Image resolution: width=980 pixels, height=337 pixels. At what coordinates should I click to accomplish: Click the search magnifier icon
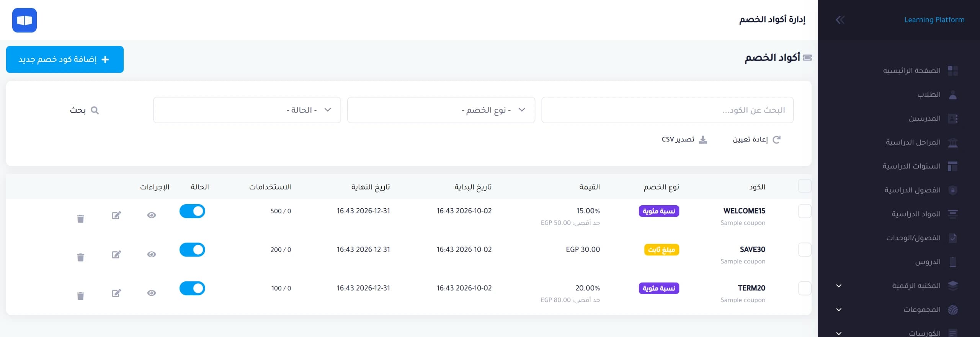(95, 110)
